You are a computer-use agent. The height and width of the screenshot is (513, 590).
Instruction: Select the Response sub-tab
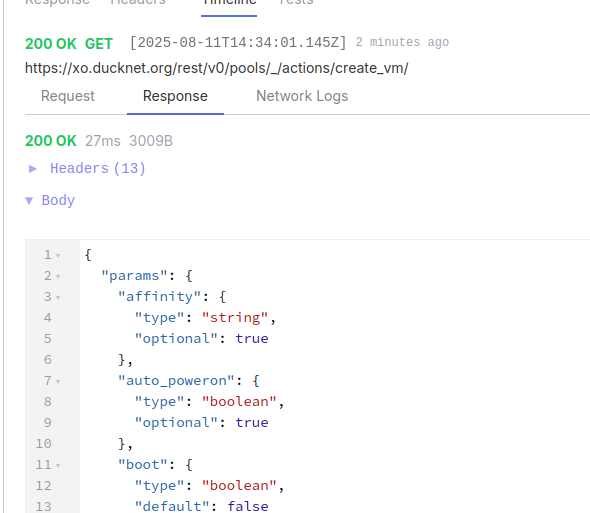pos(175,96)
